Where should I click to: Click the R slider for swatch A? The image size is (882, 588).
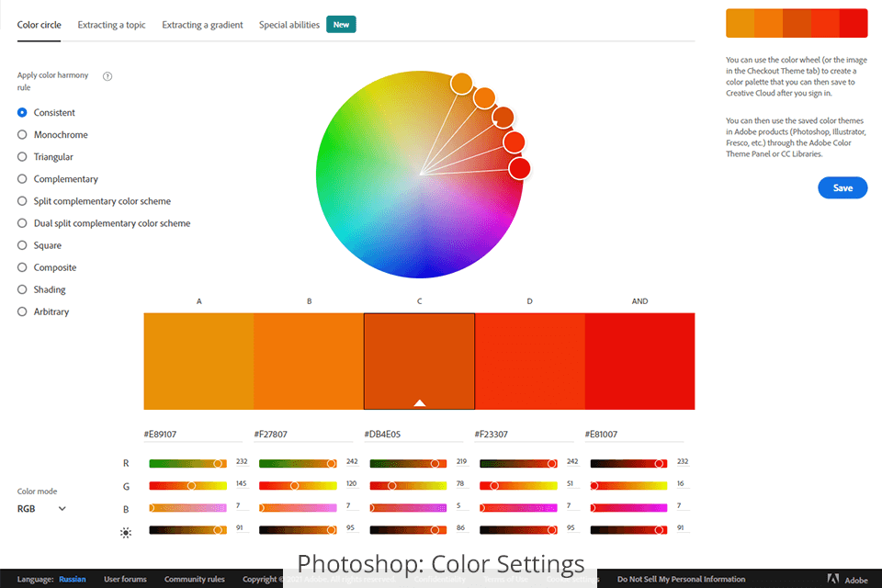(187, 464)
